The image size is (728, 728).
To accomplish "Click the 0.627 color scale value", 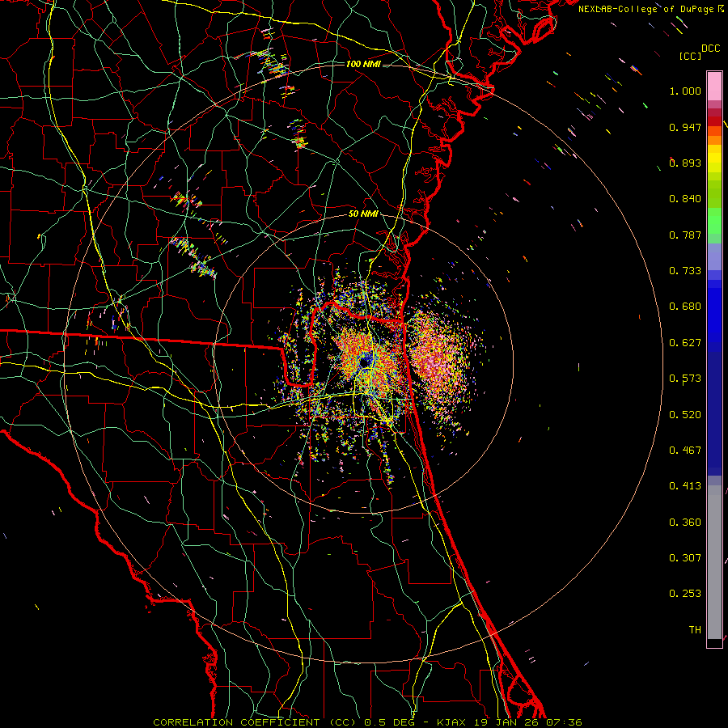I will tap(685, 343).
